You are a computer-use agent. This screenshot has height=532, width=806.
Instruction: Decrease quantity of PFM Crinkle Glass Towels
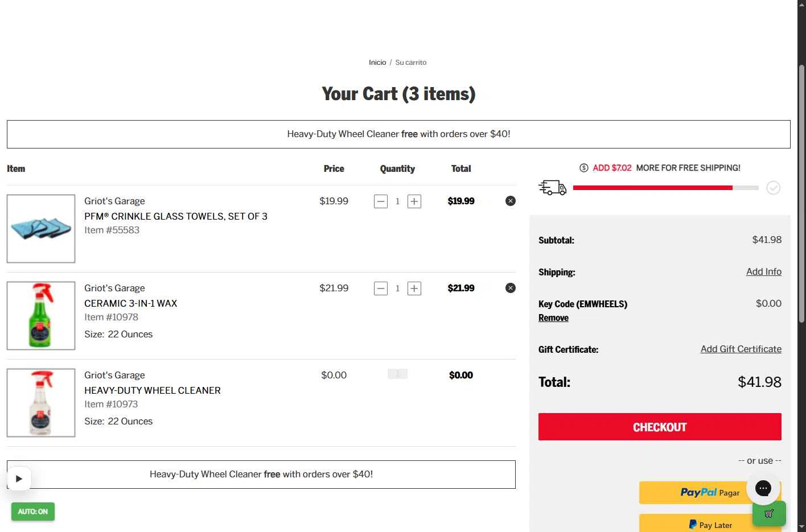pos(381,201)
